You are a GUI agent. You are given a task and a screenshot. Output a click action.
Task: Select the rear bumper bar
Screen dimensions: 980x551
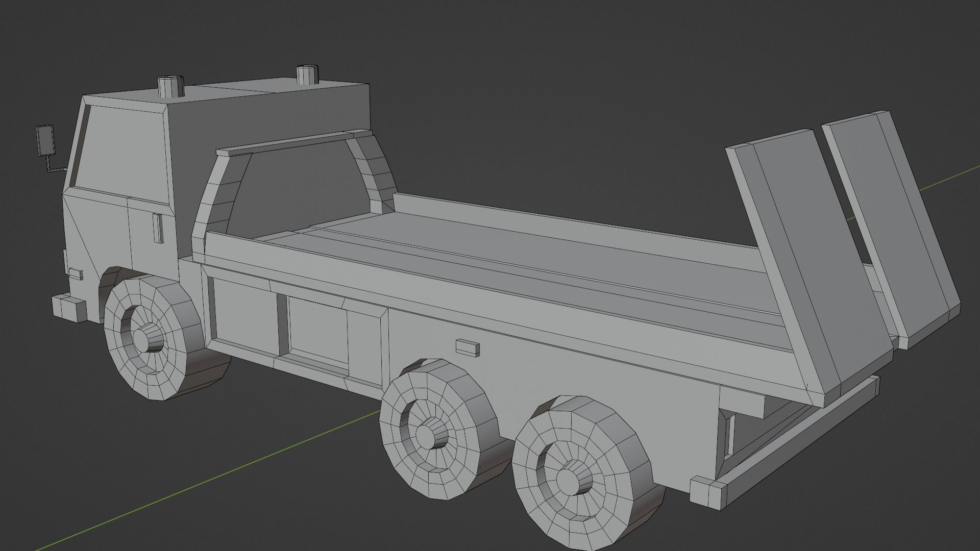click(x=786, y=443)
